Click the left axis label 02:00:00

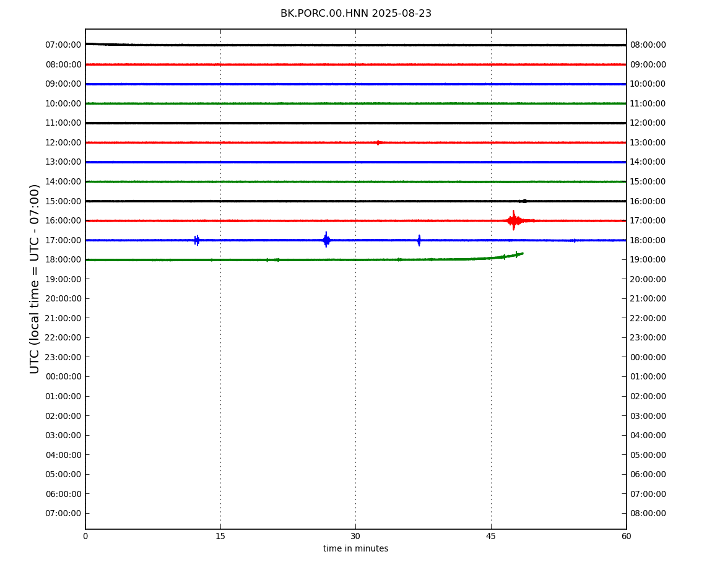pyautogui.click(x=63, y=416)
